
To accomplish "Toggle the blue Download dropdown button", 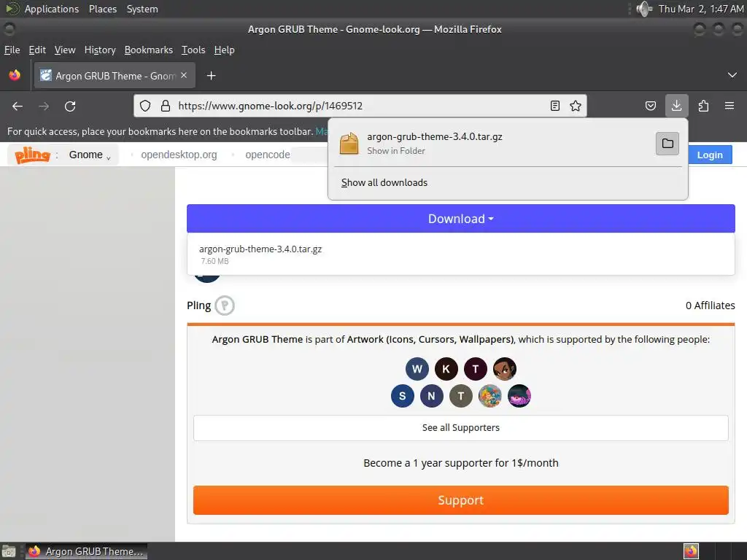I will pos(461,219).
